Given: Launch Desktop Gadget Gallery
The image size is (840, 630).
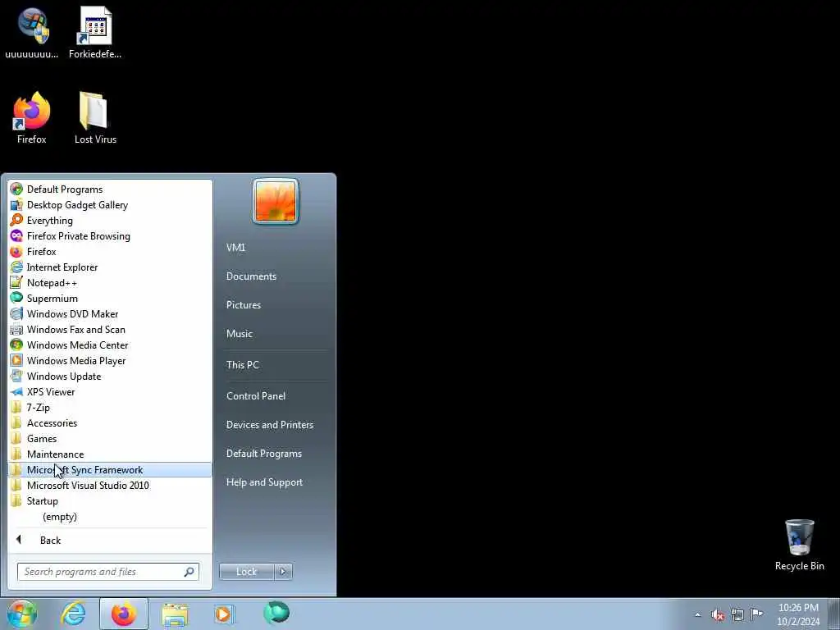Looking at the screenshot, I should (110, 204).
